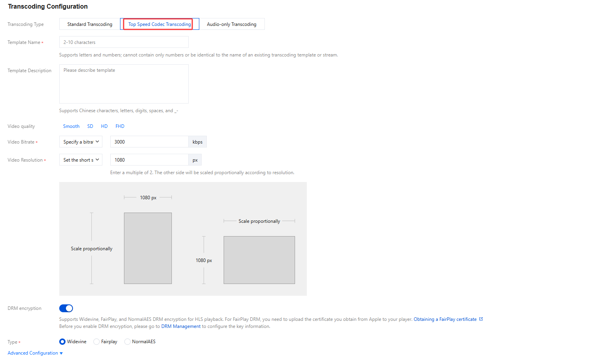Expand Advanced Configuration section

click(35, 353)
